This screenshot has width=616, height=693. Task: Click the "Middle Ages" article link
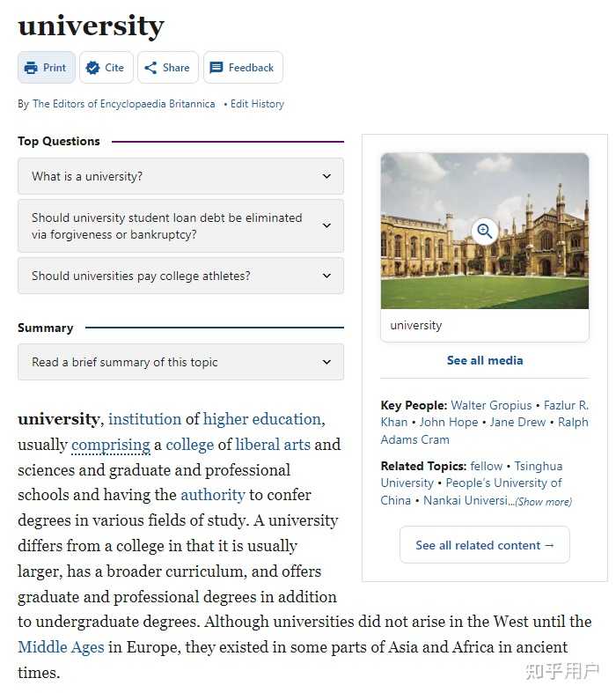click(61, 647)
